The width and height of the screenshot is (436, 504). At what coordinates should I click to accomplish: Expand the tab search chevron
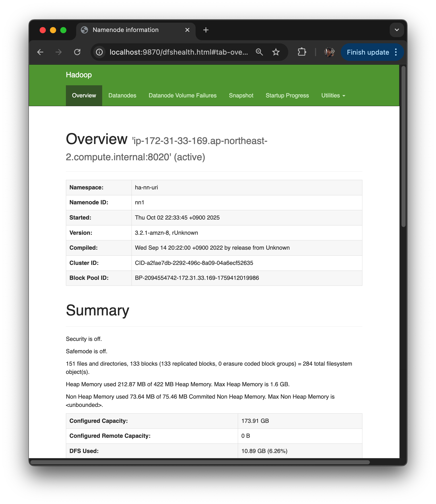397,30
